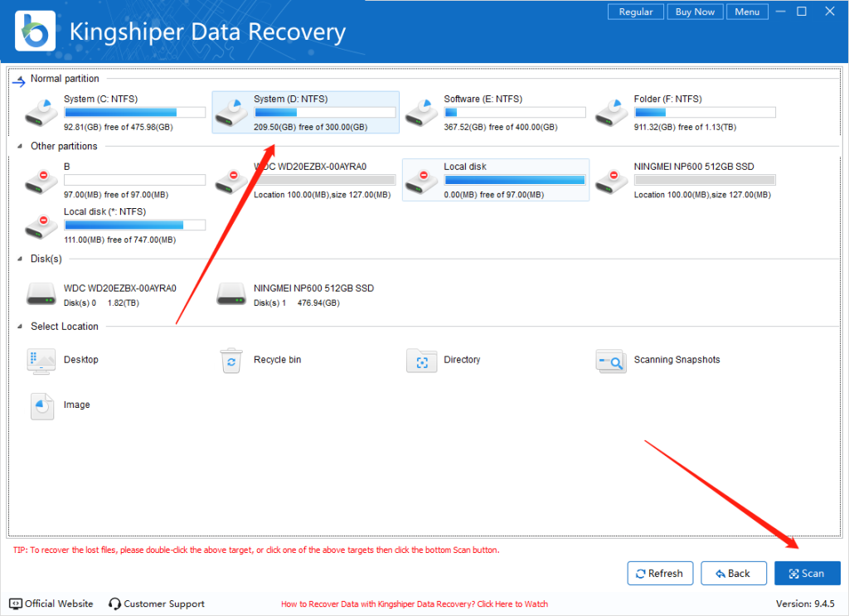Close the Kingshiper Data Recovery window
This screenshot has width=849, height=616.
(x=829, y=12)
